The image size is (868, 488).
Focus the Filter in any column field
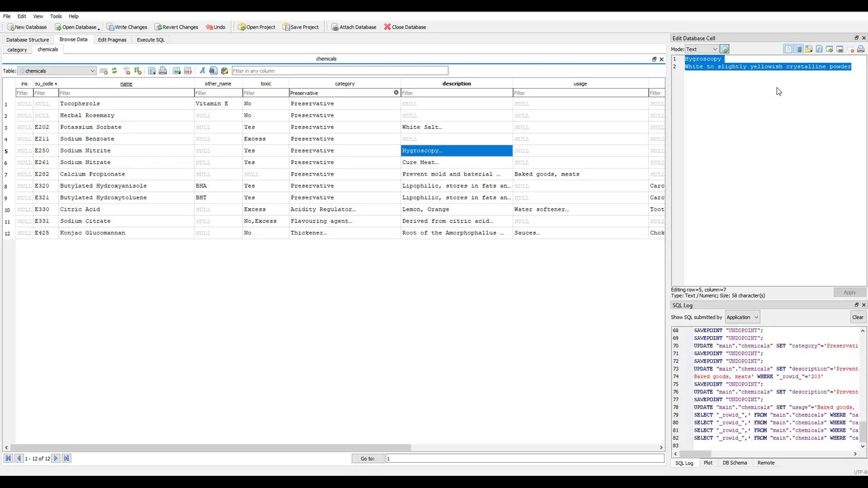[340, 70]
